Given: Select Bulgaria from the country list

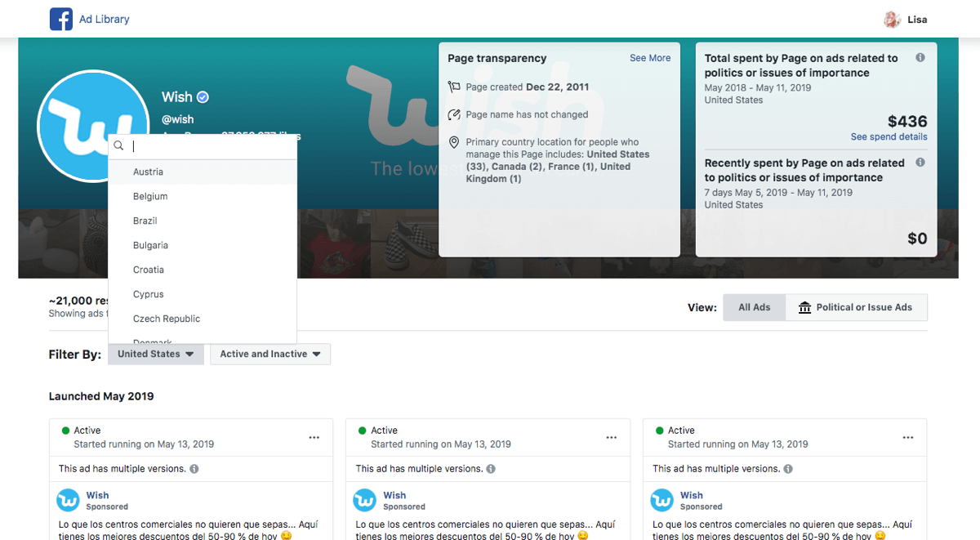Looking at the screenshot, I should [203, 245].
